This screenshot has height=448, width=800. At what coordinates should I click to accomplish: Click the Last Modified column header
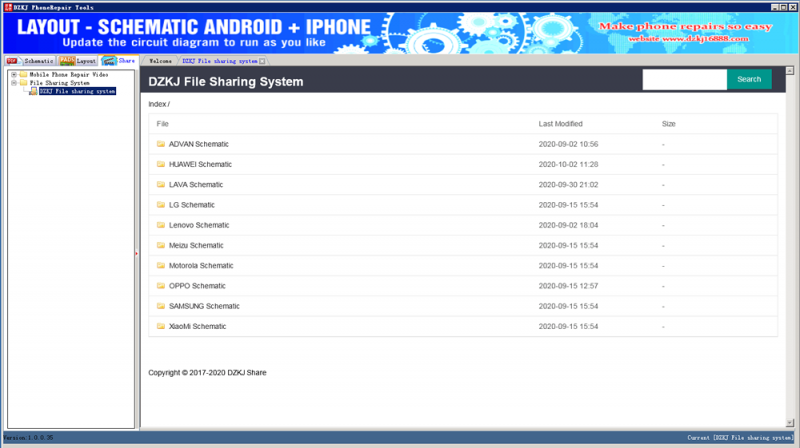[x=560, y=124]
